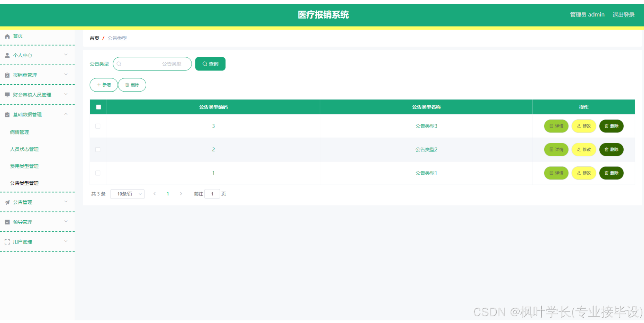
Task: Select 人员状态管理 submenu item
Action: click(x=24, y=149)
